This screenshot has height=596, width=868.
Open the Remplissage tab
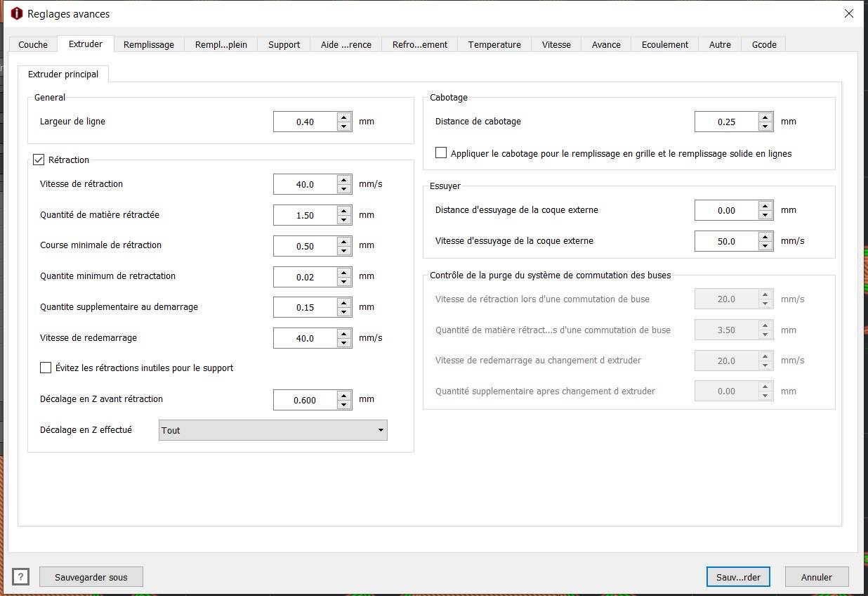pos(149,44)
